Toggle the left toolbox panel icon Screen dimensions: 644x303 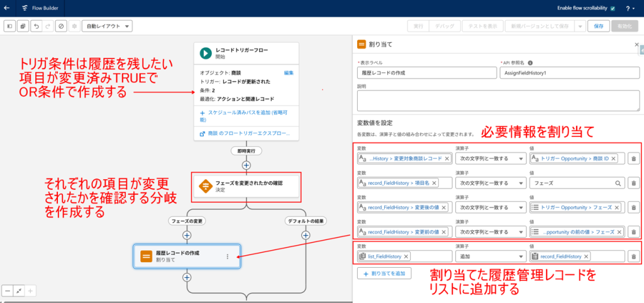pyautogui.click(x=10, y=26)
